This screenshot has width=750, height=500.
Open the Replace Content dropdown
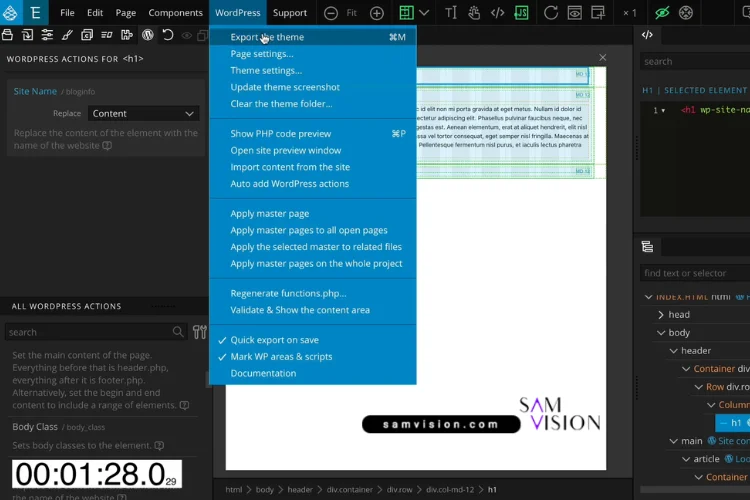(x=143, y=113)
